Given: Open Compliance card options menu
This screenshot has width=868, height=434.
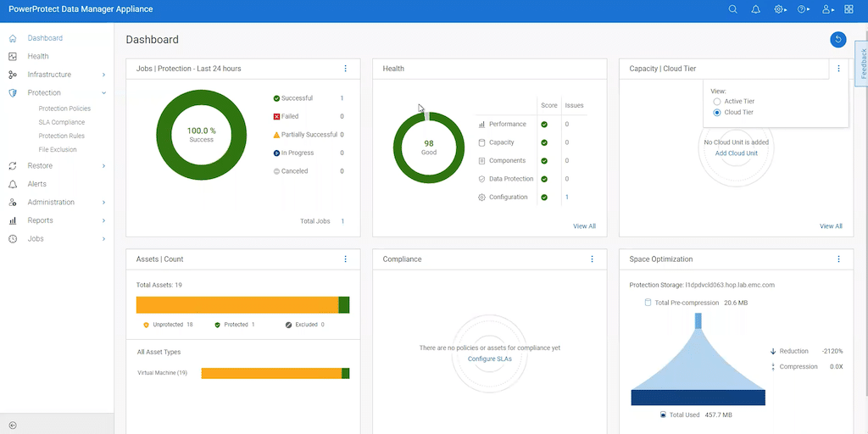Looking at the screenshot, I should [592, 259].
